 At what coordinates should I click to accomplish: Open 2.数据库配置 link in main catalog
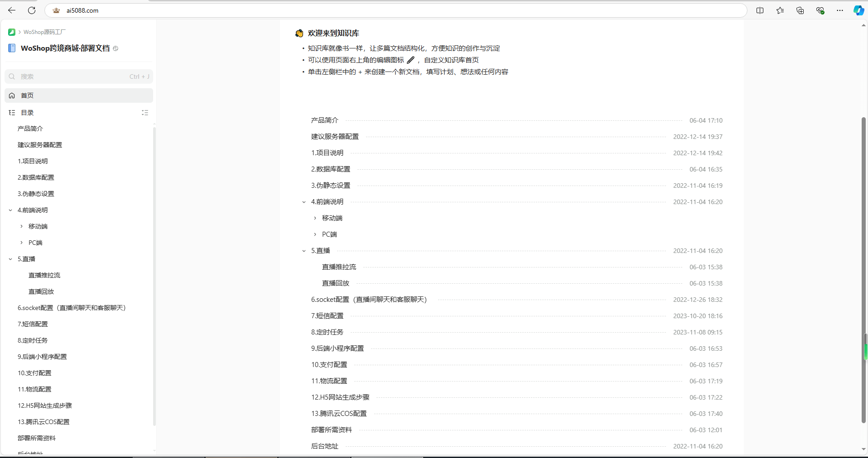pos(331,169)
